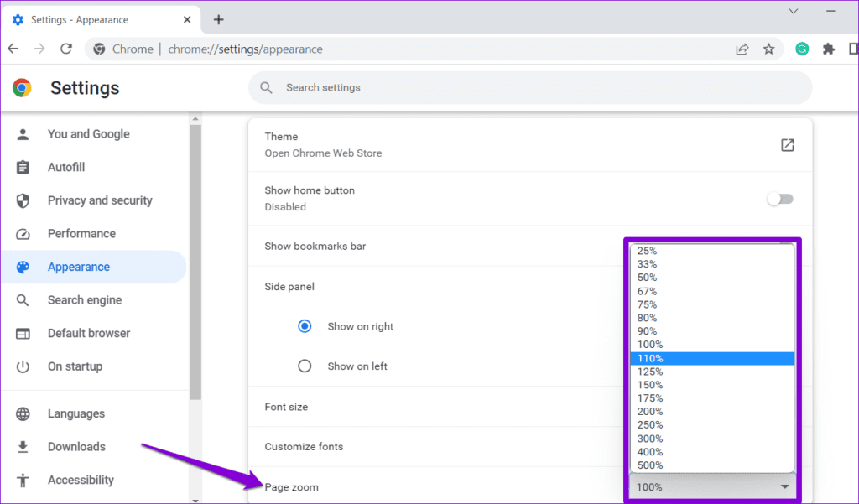Click the Search engine magnifier icon

click(23, 300)
